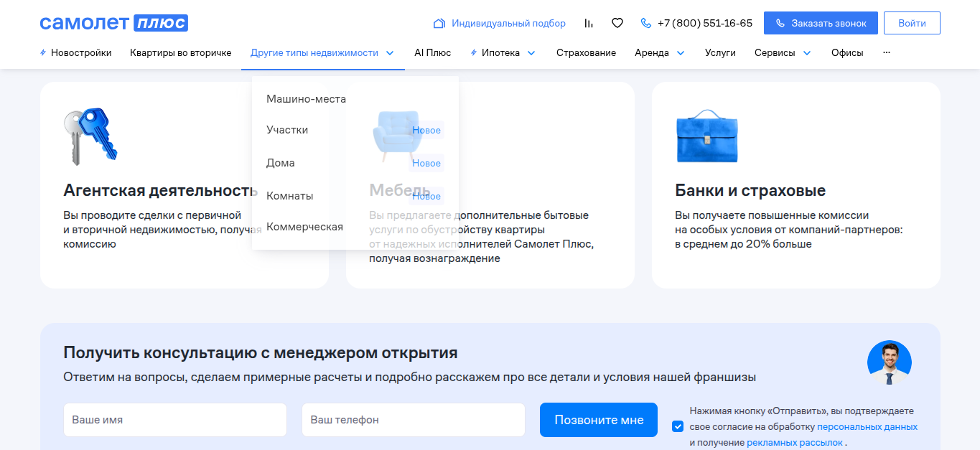This screenshot has width=980, height=450.
Task: Open the comparison bars icon
Action: point(589,23)
